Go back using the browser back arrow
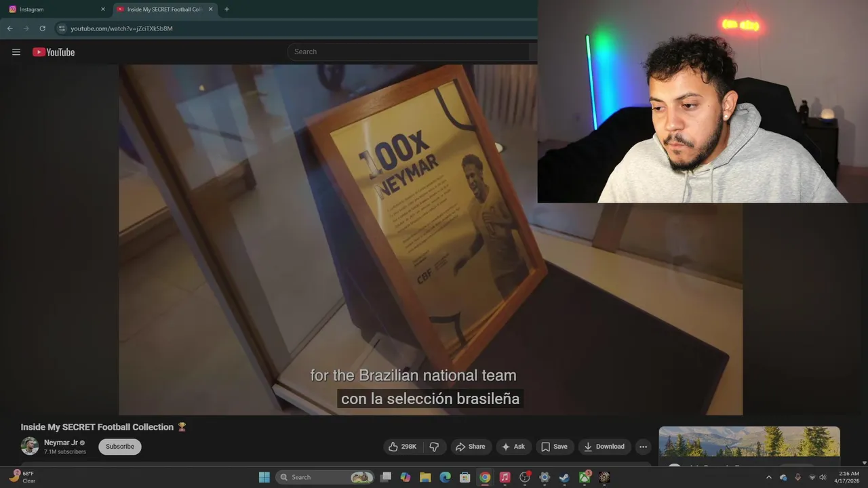This screenshot has width=868, height=488. click(9, 28)
